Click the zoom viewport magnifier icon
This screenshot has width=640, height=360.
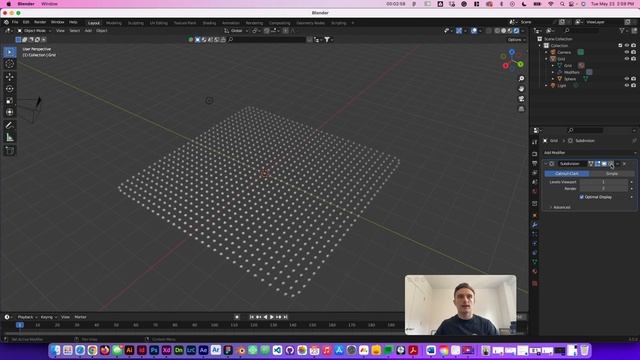pyautogui.click(x=521, y=78)
